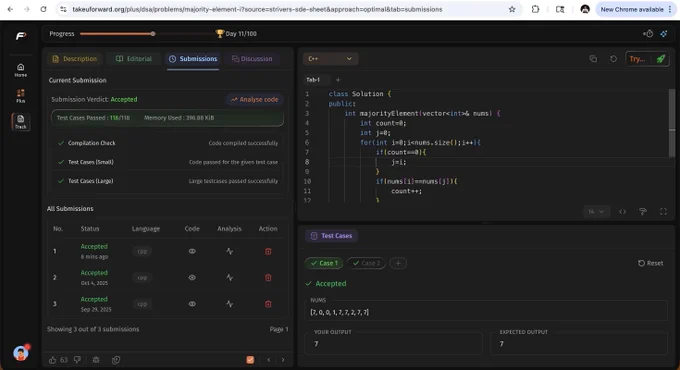Select the Submissions tab
680x370 pixels.
coord(193,59)
